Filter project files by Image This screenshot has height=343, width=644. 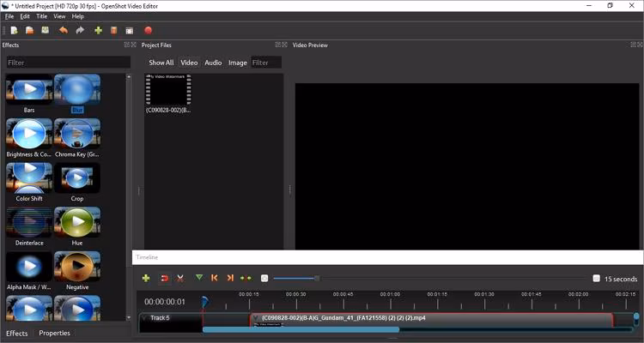[237, 63]
